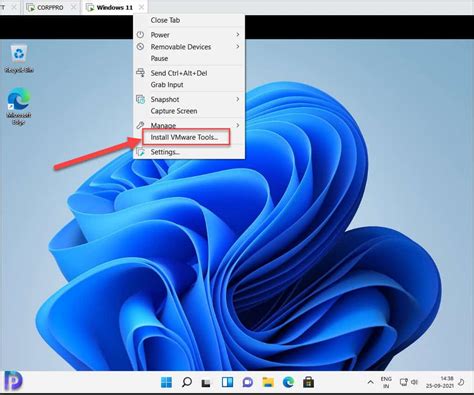Click the CORPPRO tab VM icon

coord(30,7)
